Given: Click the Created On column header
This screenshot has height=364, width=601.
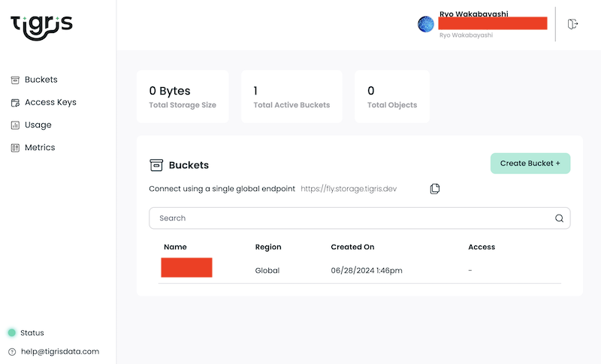Looking at the screenshot, I should tap(352, 247).
